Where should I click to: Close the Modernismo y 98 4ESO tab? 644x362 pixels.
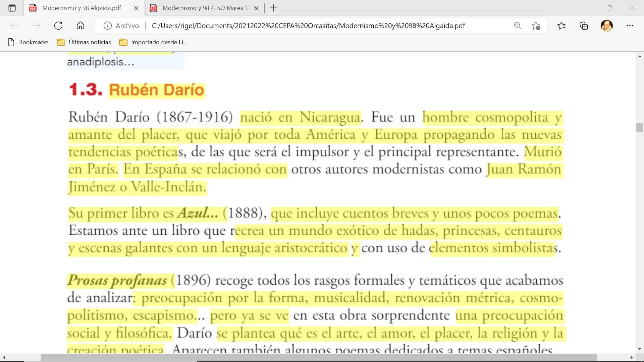[x=257, y=8]
